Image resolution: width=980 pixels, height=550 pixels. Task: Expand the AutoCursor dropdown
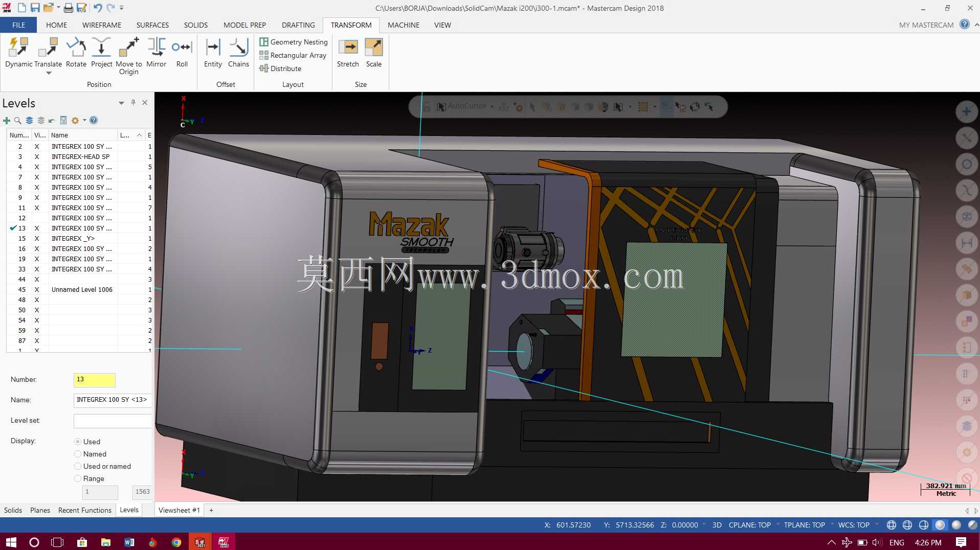coord(492,107)
